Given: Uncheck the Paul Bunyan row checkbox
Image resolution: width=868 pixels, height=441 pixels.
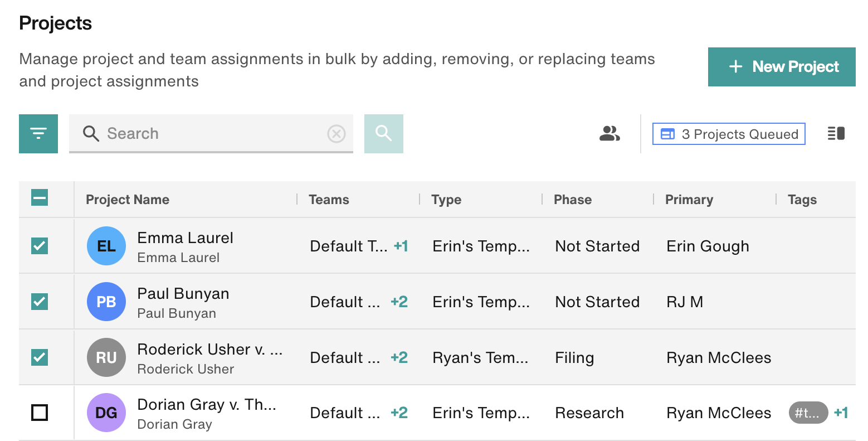Looking at the screenshot, I should coord(40,301).
